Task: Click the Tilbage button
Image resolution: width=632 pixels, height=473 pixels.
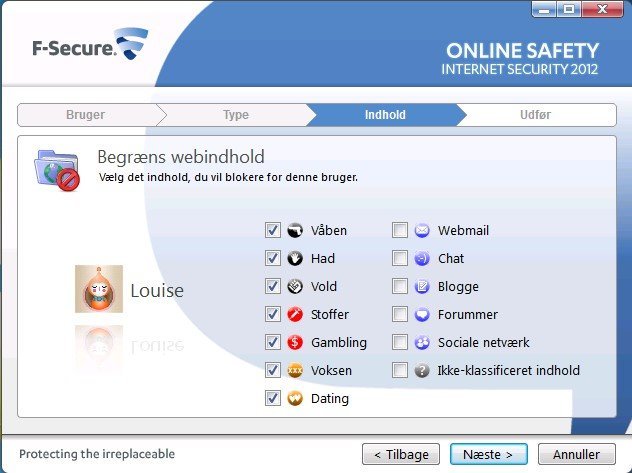Action: tap(401, 454)
